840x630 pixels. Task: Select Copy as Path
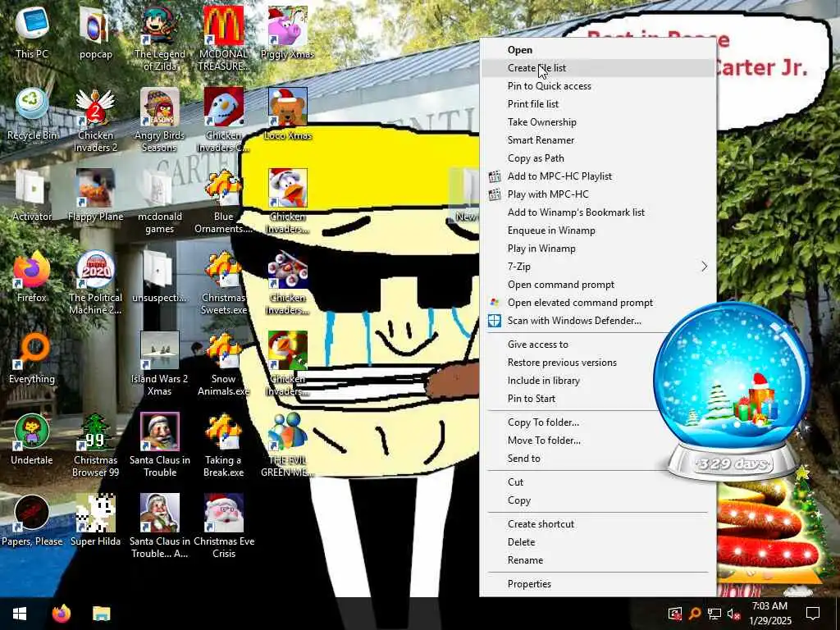598,158
